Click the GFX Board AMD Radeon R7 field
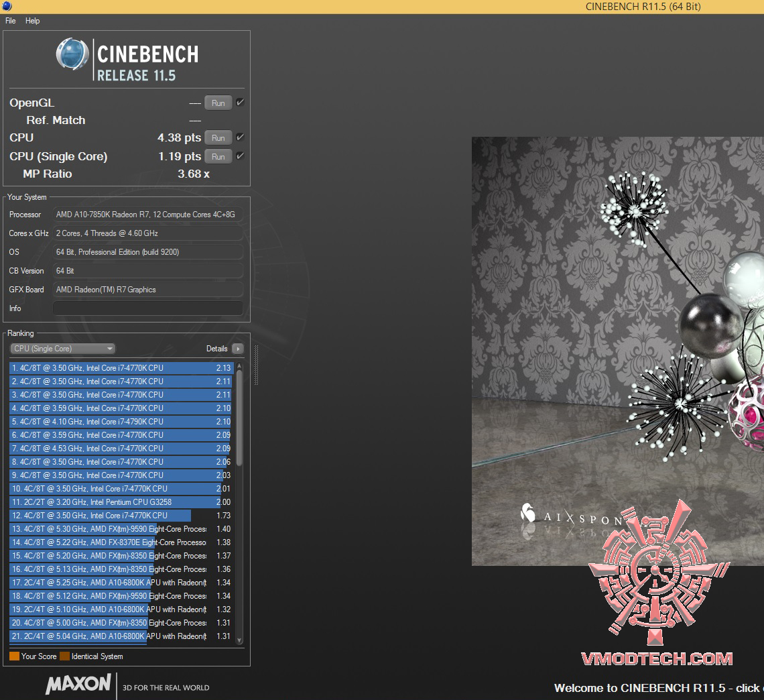764x700 pixels. coord(147,290)
